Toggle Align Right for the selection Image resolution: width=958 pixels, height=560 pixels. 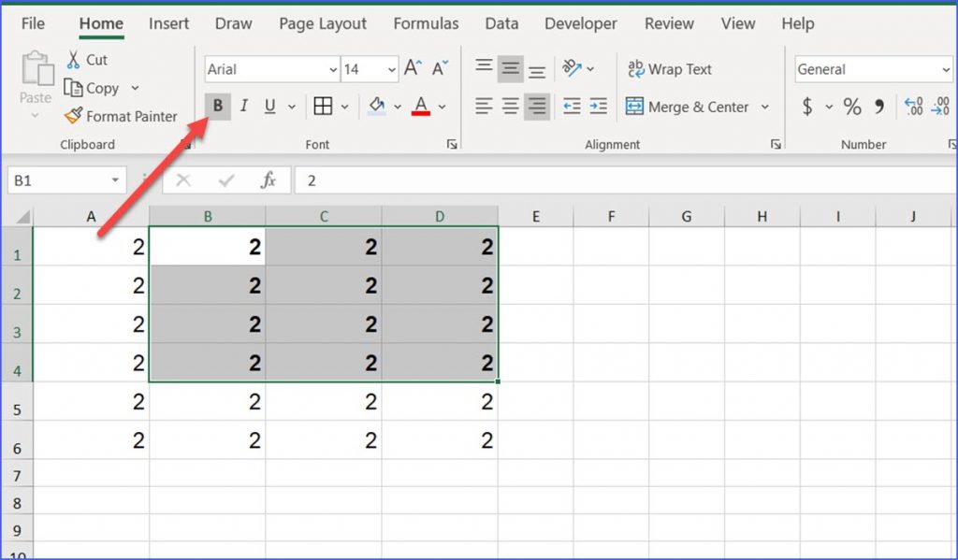click(536, 107)
